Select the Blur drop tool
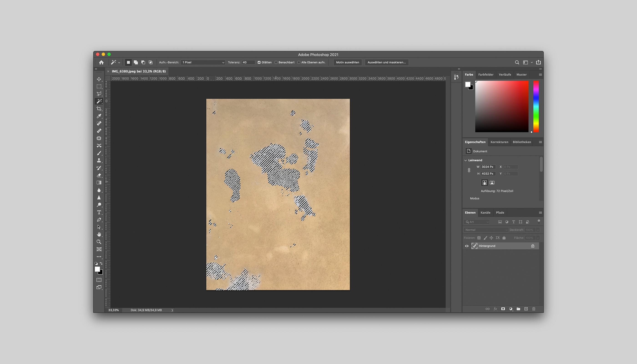Viewport: 637px width, 364px height. click(99, 190)
